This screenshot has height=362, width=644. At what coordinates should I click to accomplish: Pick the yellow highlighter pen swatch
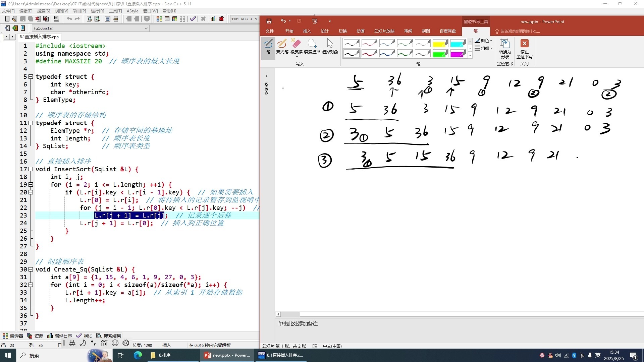(x=440, y=44)
